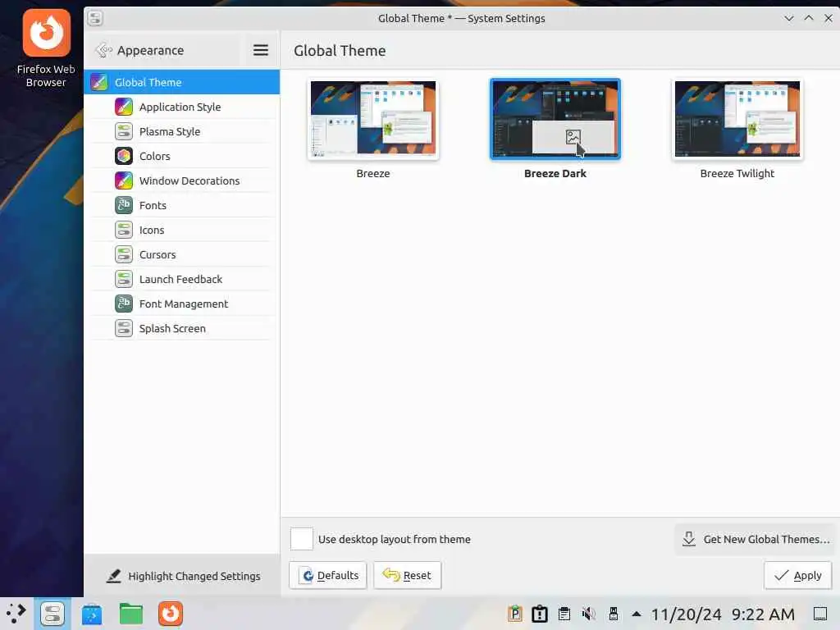Open the clipboard tray icon
This screenshot has height=630, width=840.
click(x=564, y=614)
